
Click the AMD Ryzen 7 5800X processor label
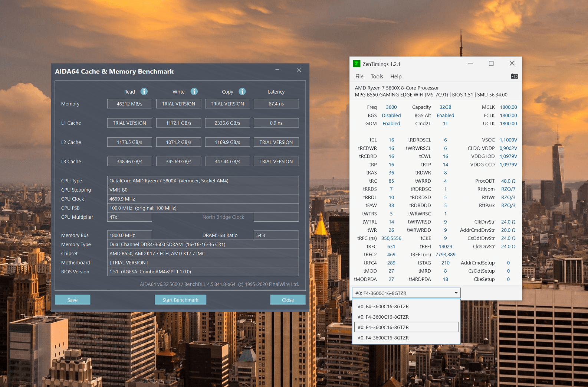[x=397, y=88]
